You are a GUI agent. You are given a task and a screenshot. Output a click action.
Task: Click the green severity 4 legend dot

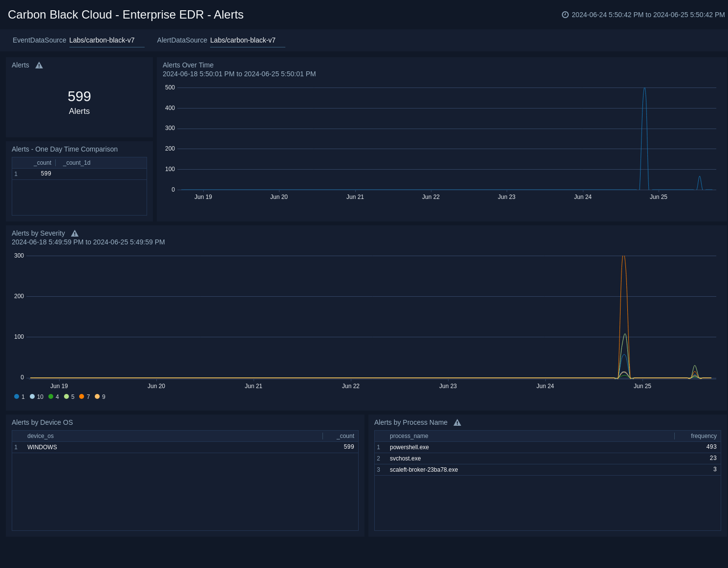[x=50, y=396]
